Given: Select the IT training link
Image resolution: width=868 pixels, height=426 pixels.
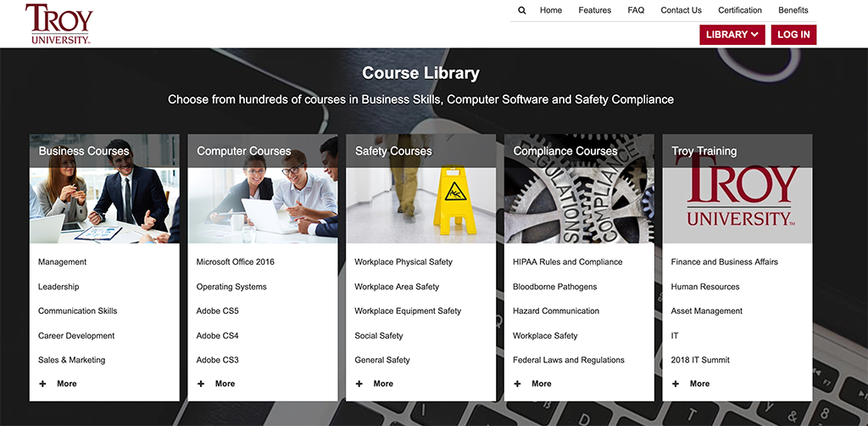Looking at the screenshot, I should coord(675,336).
